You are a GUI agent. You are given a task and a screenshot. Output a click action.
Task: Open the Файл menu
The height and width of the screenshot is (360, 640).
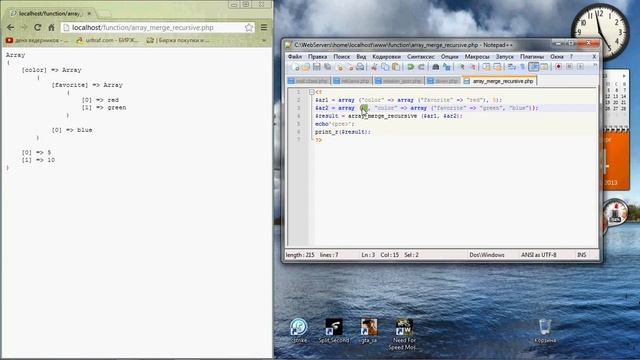coord(295,57)
